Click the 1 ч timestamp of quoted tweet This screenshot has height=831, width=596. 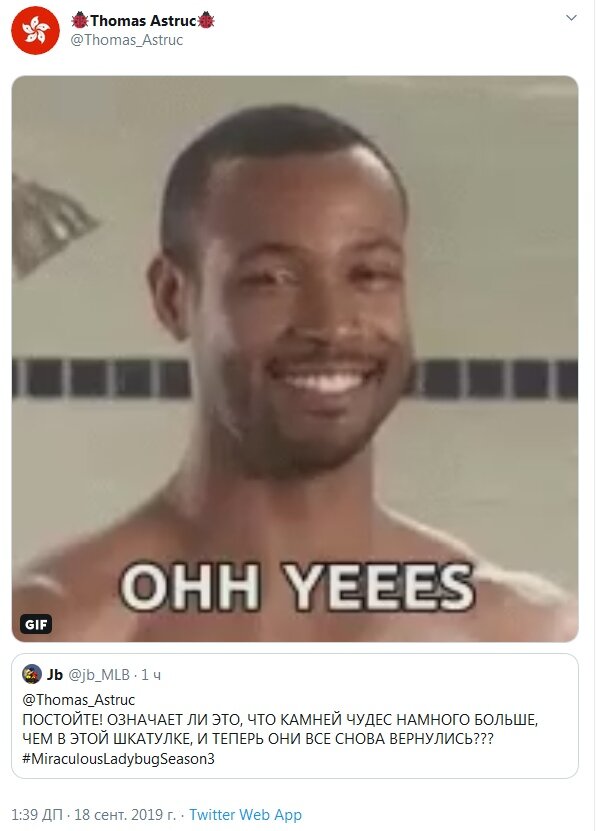coord(151,675)
